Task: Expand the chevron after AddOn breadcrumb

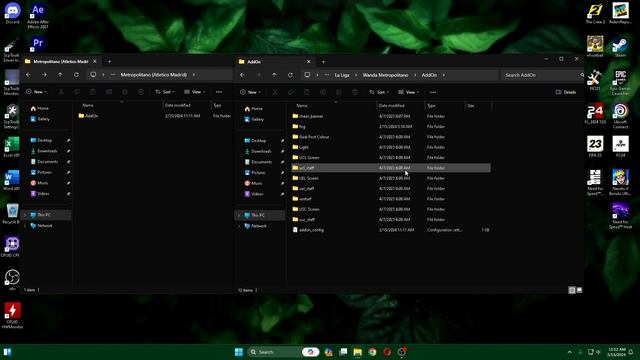Action: coord(444,75)
